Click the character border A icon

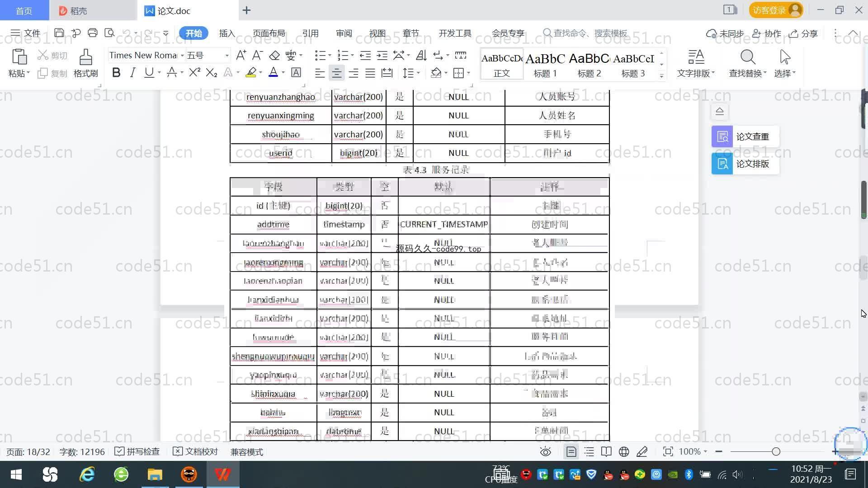click(x=296, y=73)
